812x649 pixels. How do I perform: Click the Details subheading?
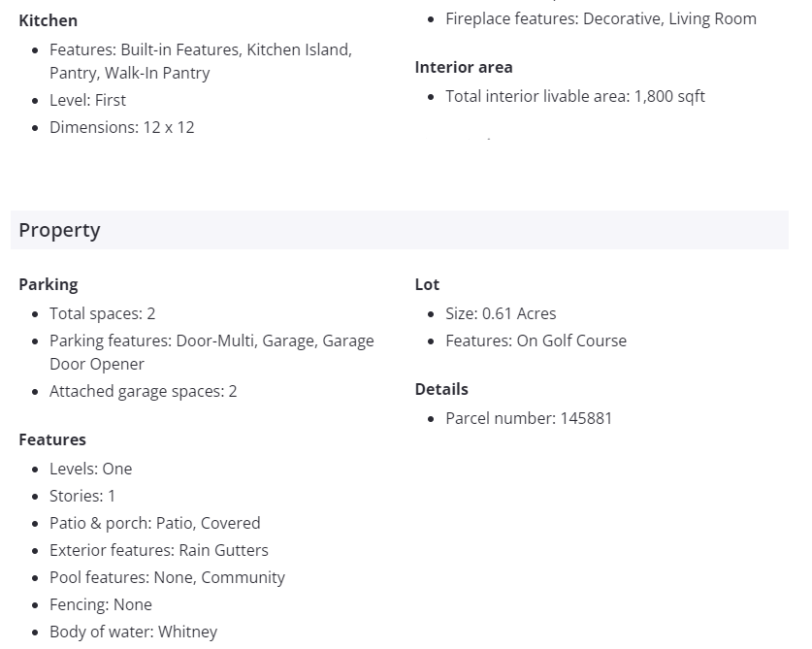point(441,389)
